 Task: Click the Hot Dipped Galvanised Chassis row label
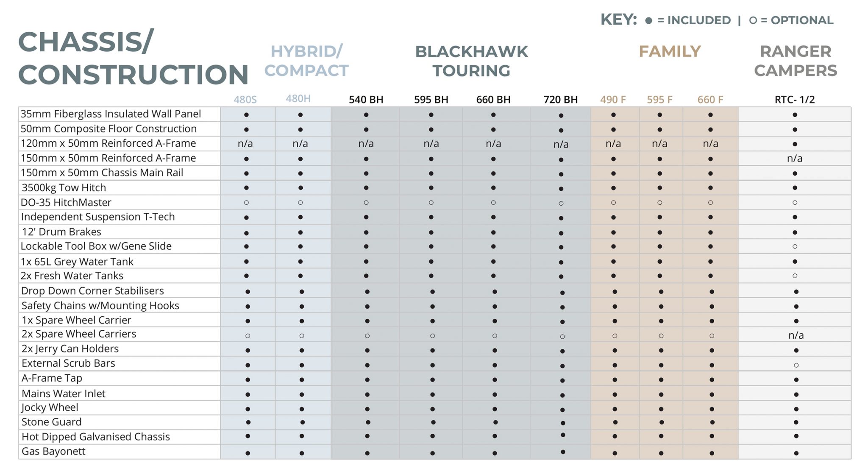pos(96,437)
